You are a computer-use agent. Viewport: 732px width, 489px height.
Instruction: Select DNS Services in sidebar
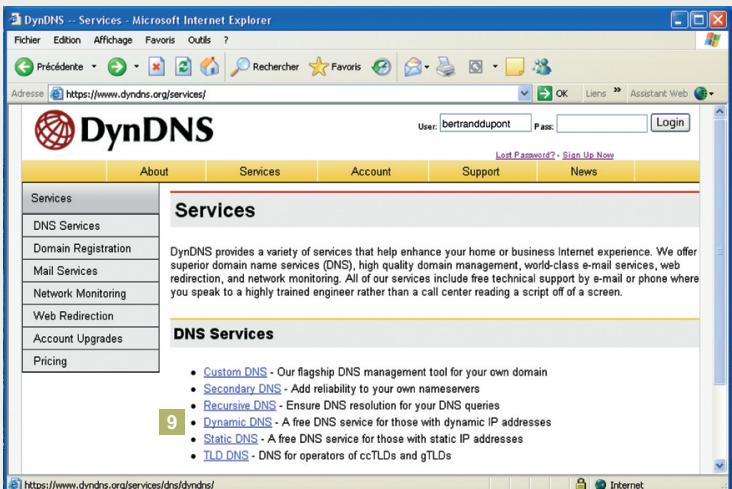[x=91, y=226]
